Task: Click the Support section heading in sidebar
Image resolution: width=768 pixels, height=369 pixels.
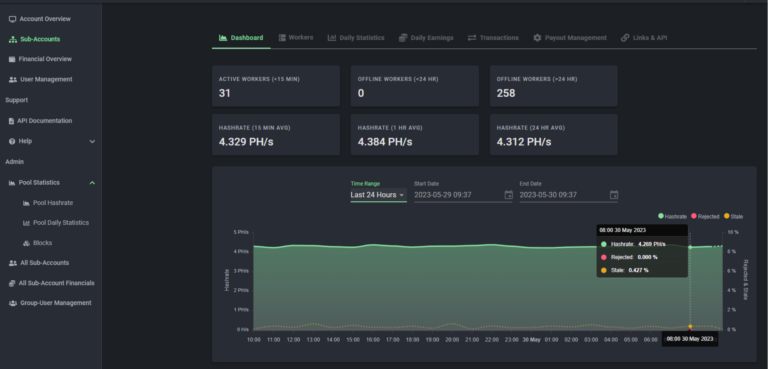Action: pos(17,100)
